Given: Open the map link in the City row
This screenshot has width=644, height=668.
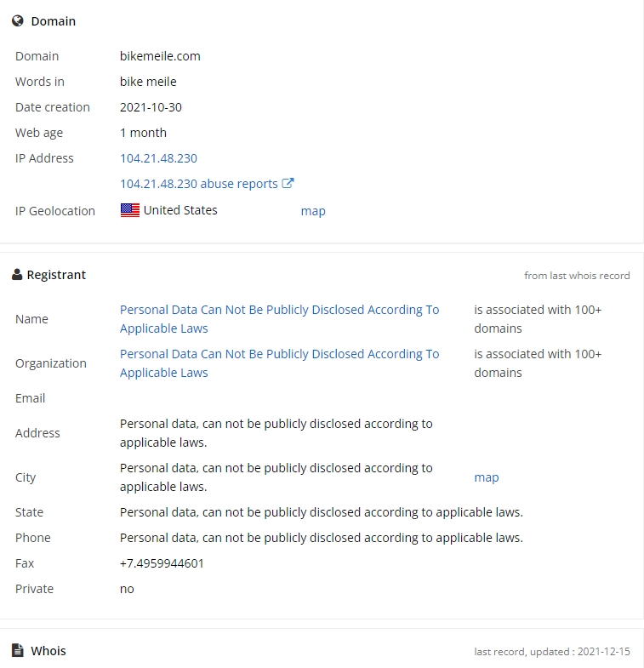Looking at the screenshot, I should (x=487, y=477).
